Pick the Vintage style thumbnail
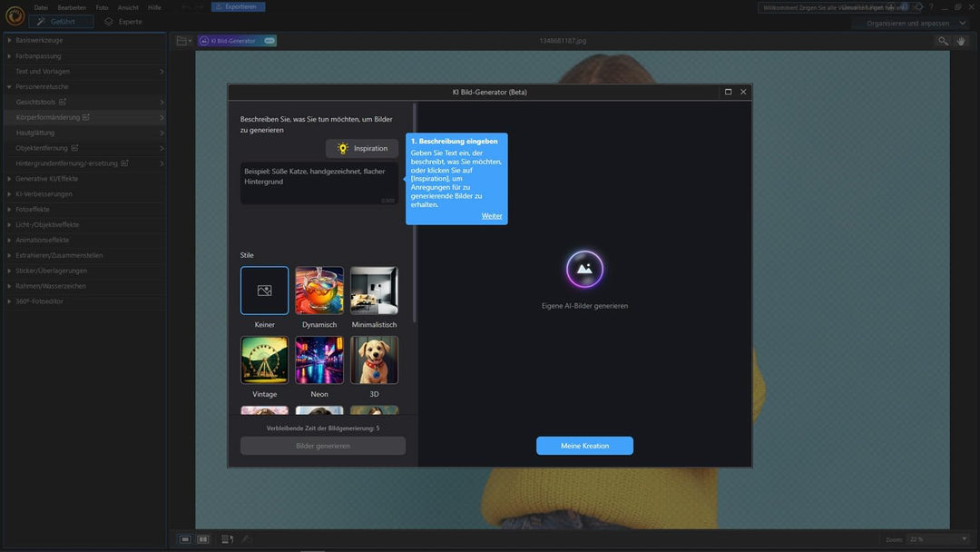This screenshot has width=980, height=552. coord(264,360)
